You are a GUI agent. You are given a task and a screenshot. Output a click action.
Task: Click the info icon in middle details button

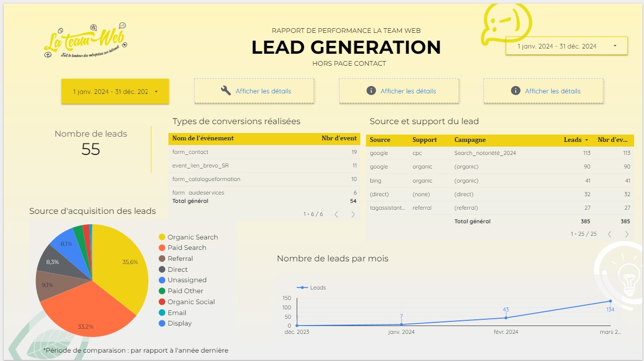click(x=371, y=91)
